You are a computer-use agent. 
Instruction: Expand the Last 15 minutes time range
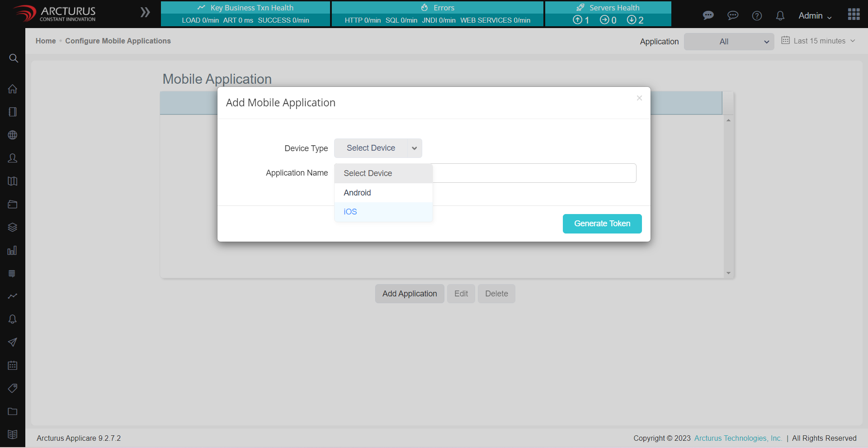pyautogui.click(x=819, y=41)
